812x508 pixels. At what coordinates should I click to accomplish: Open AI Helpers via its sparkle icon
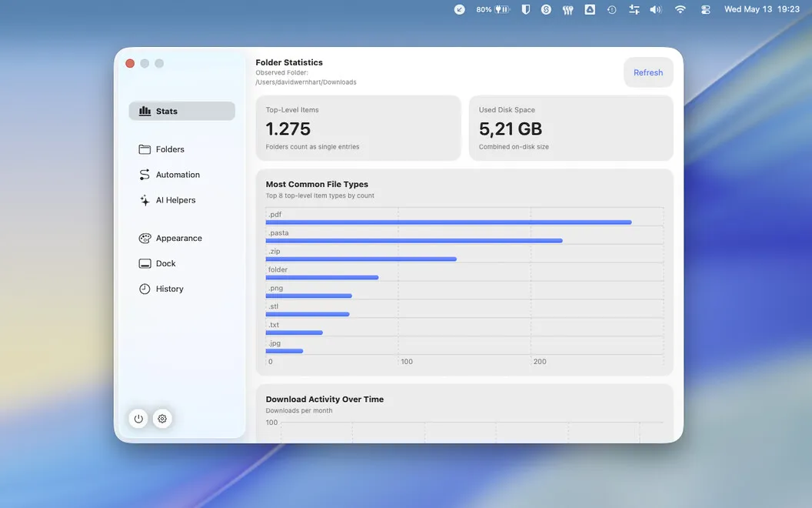point(145,200)
